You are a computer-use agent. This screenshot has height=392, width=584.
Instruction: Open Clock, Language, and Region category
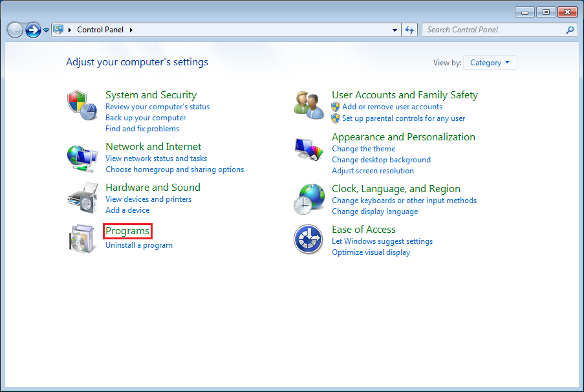[396, 189]
